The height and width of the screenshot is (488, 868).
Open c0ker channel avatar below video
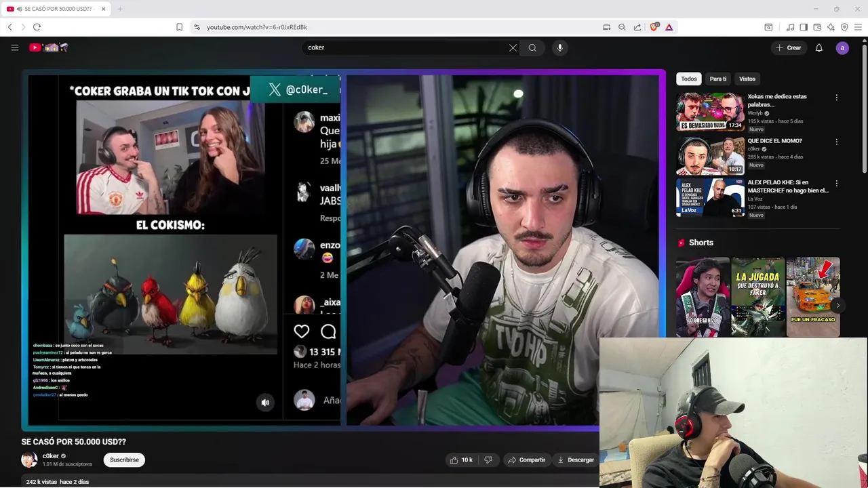[29, 460]
